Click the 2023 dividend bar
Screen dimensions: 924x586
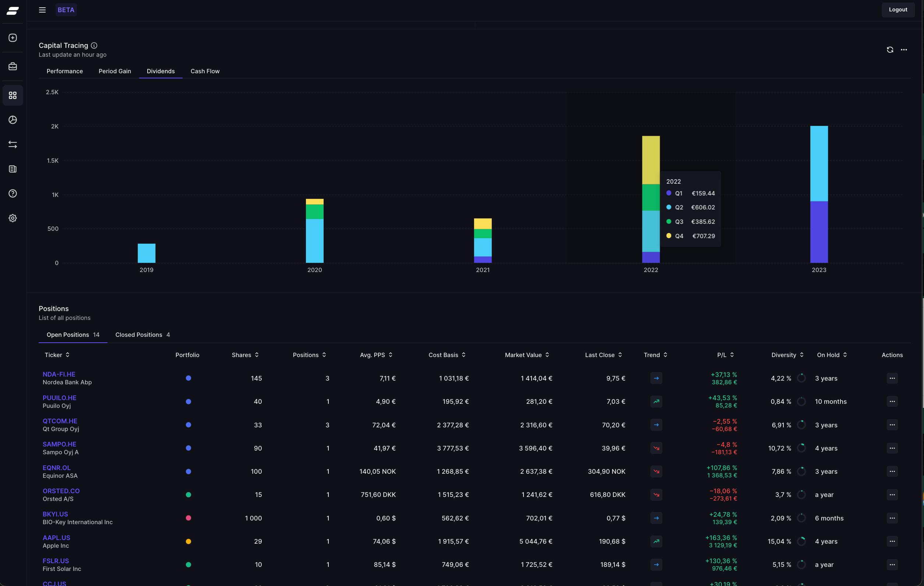[x=819, y=194]
